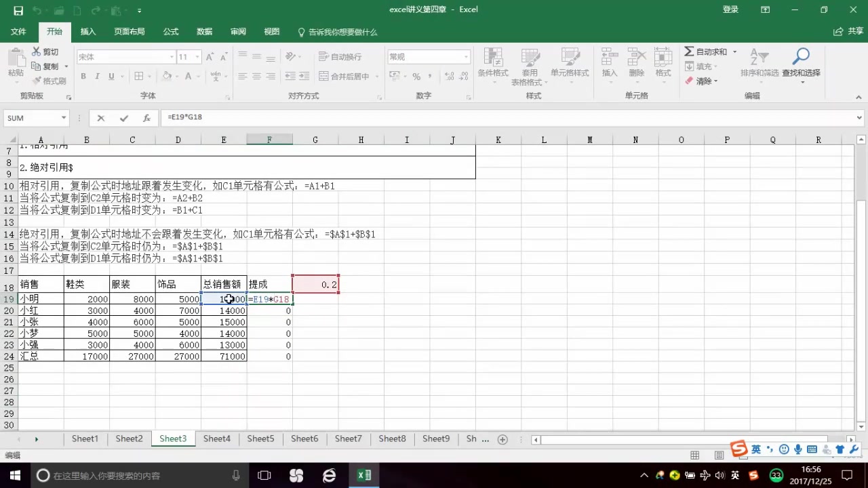This screenshot has height=488, width=868.
Task: Open the number format dropdown showing 常规
Action: coord(464,56)
